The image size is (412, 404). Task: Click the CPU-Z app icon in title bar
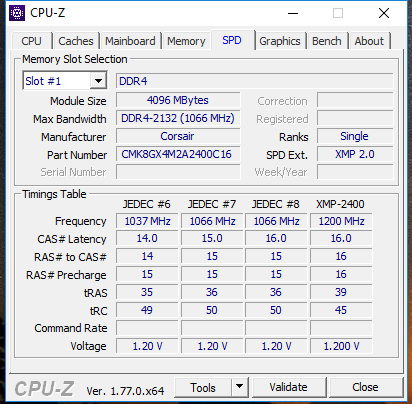click(17, 13)
